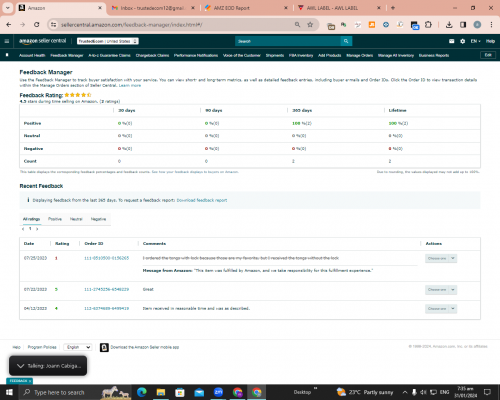Open the store and marketplace switcher dropdown
This screenshot has width=500, height=400.
coord(108,41)
